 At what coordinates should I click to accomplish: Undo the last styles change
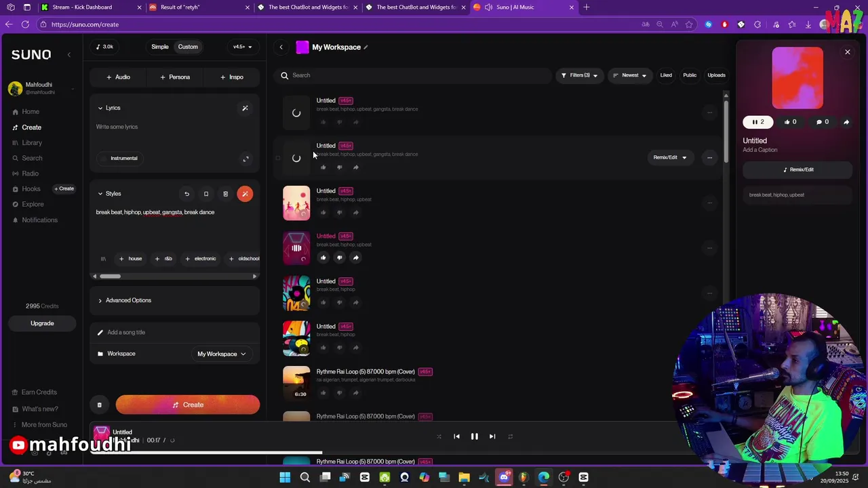point(186,194)
